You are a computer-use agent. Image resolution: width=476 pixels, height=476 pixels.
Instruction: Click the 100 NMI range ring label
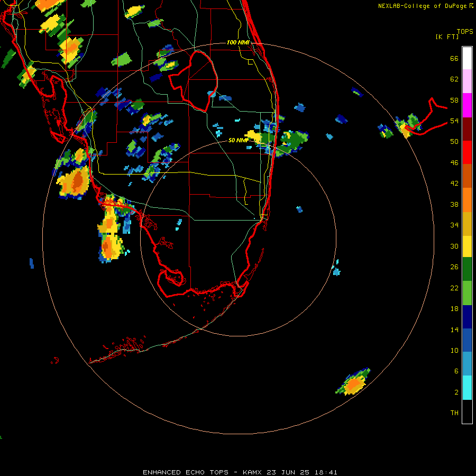238,42
